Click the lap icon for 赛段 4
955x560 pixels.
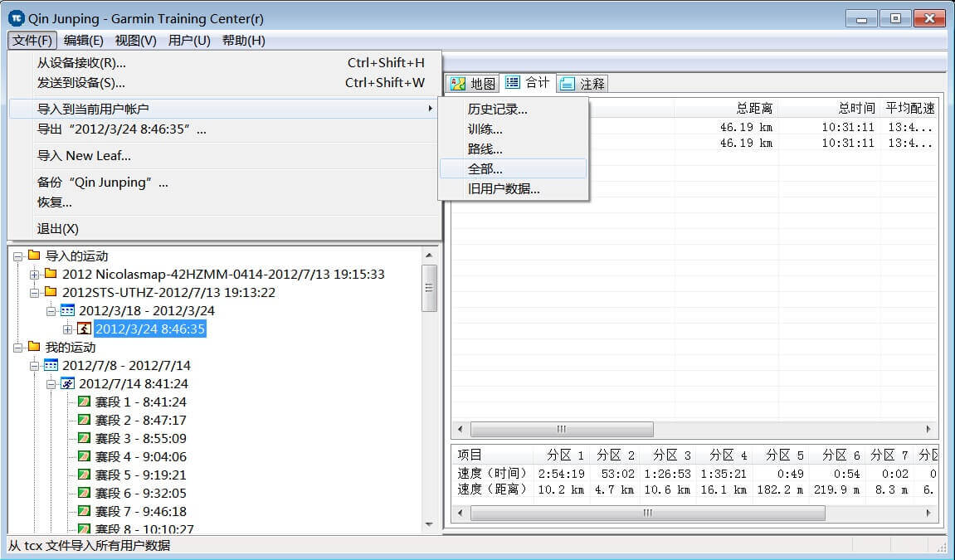click(x=84, y=456)
